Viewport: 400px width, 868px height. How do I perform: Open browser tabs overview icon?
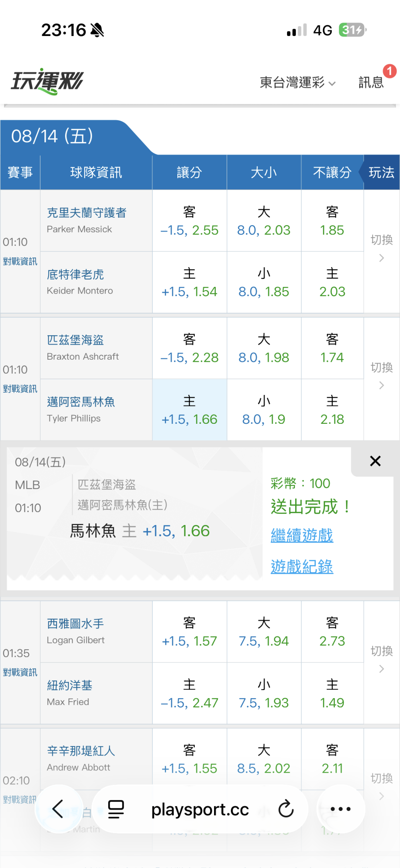tap(116, 809)
